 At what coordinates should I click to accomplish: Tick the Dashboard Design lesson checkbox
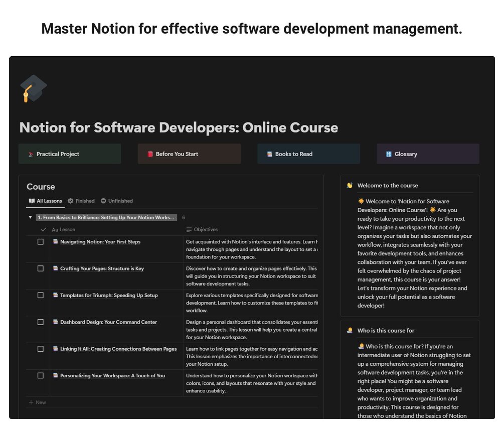[41, 322]
